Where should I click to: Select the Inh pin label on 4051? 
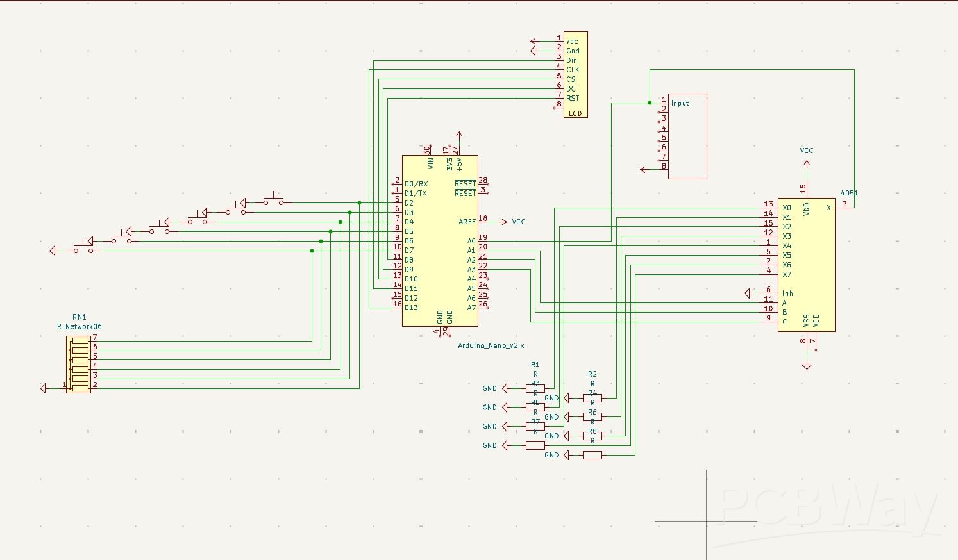pos(787,293)
